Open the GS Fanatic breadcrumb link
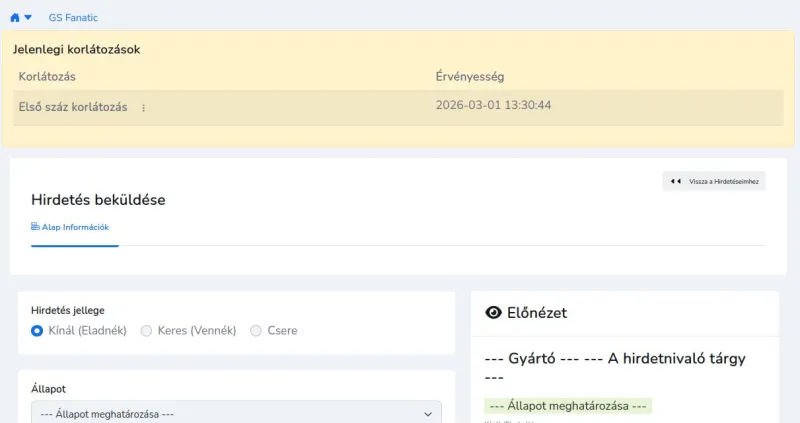The height and width of the screenshot is (423, 800). [73, 18]
